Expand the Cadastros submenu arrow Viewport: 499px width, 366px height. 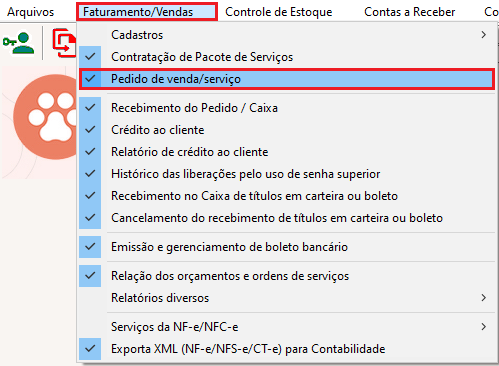pos(484,35)
